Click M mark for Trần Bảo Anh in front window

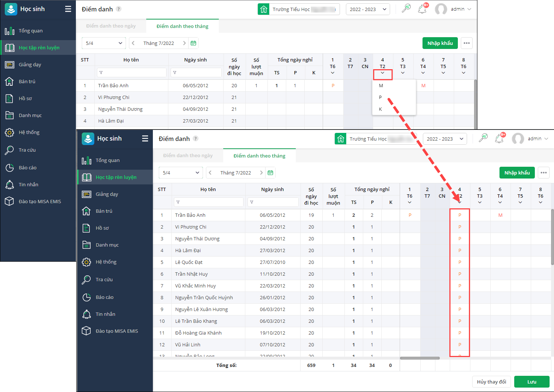click(x=500, y=215)
